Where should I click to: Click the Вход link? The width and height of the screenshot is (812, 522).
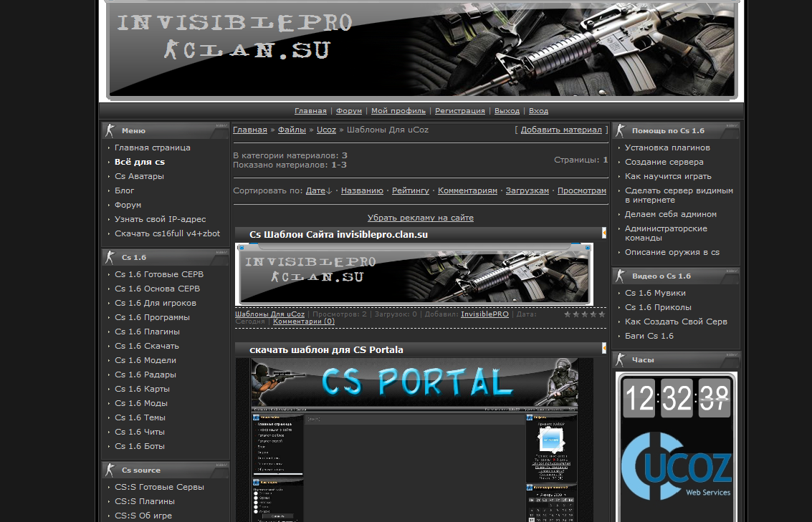click(x=538, y=111)
